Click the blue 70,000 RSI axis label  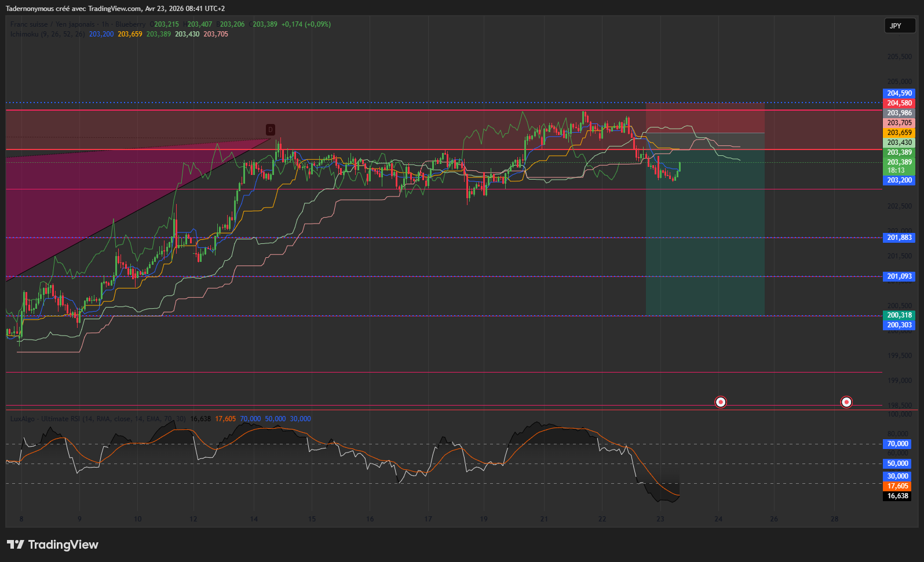[x=897, y=444]
